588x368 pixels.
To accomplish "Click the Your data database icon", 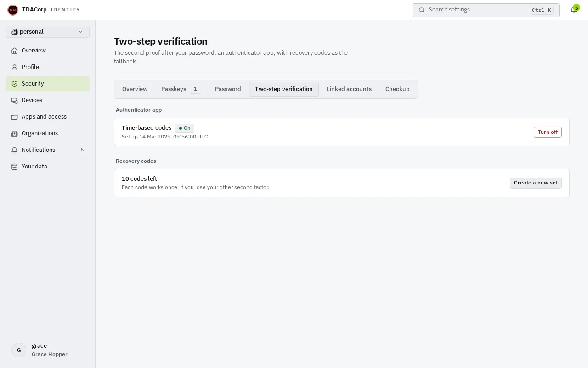I will pos(15,167).
